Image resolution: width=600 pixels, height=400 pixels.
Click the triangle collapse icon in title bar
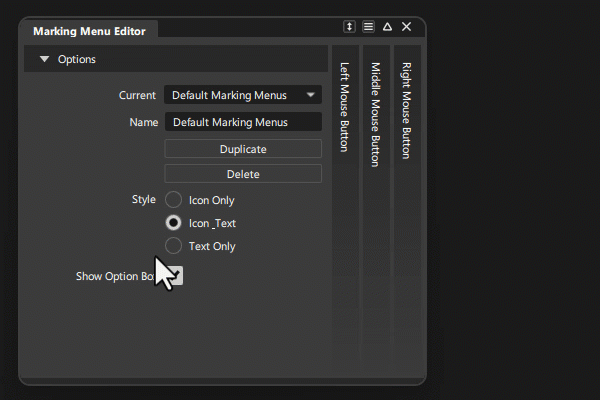387,27
